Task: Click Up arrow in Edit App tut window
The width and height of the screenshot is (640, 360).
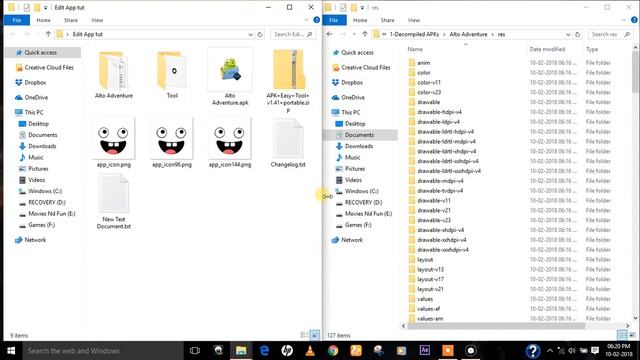Action: click(x=48, y=34)
